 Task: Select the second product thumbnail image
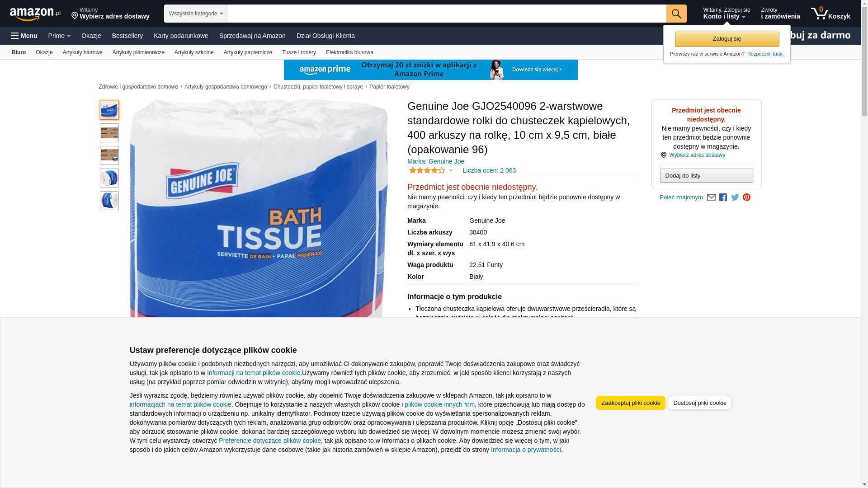pyautogui.click(x=109, y=133)
